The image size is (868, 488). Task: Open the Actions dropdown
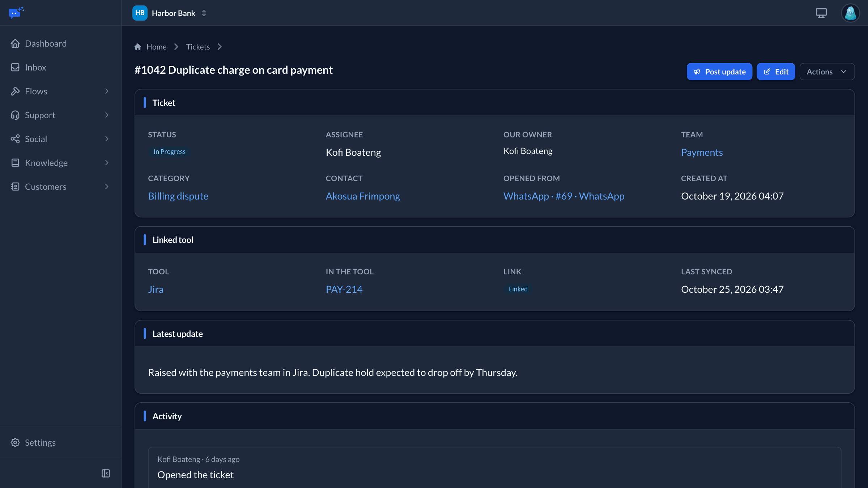827,72
